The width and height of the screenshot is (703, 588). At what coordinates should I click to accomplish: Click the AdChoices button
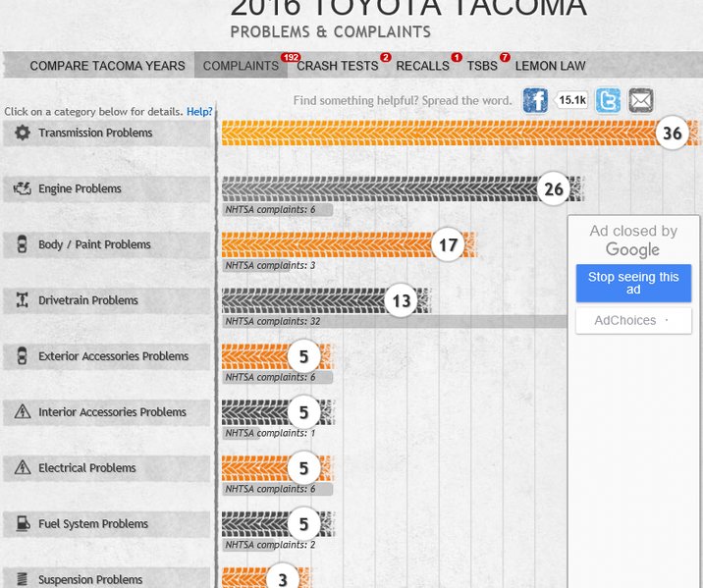(633, 320)
